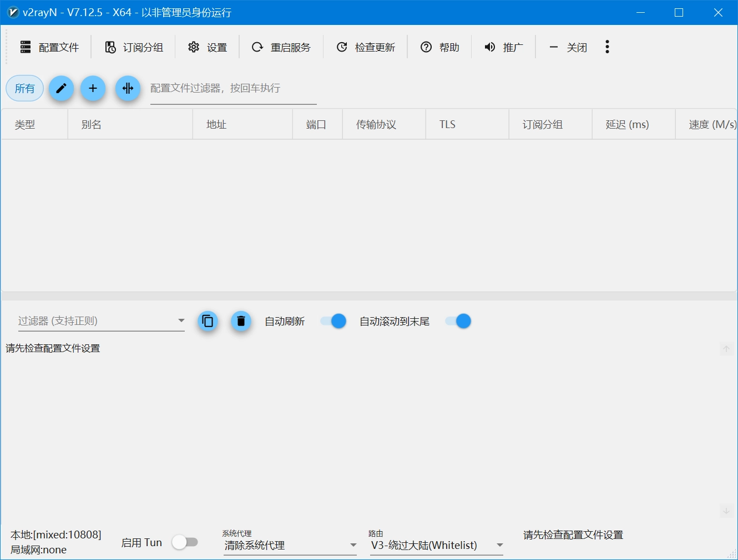The height and width of the screenshot is (560, 738).
Task: Open the 过滤器 log filter dropdown
Action: coord(101,321)
